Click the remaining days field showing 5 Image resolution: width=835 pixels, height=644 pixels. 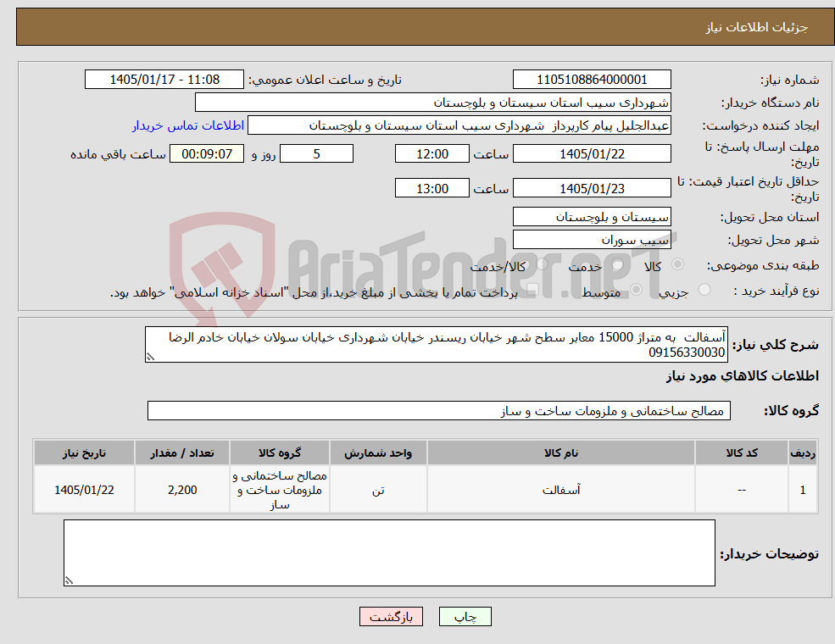pos(316,154)
